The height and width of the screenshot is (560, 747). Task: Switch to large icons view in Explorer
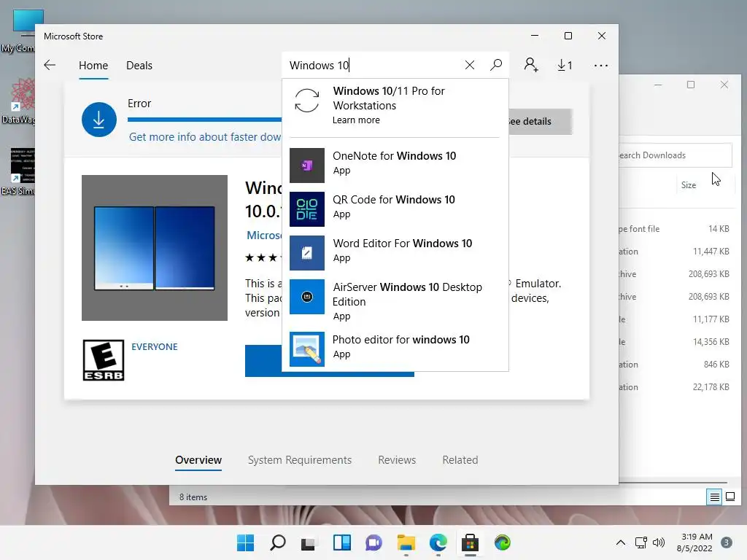729,497
